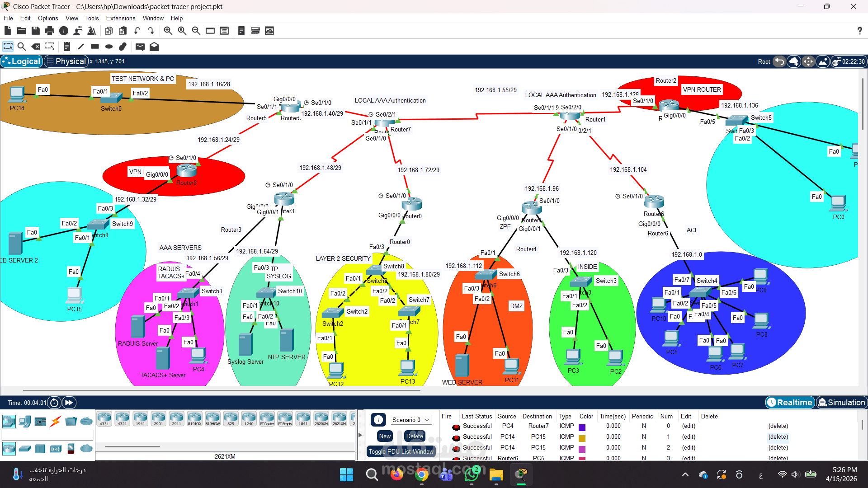Select the 4331 router device
The height and width of the screenshot is (488, 868).
(104, 418)
